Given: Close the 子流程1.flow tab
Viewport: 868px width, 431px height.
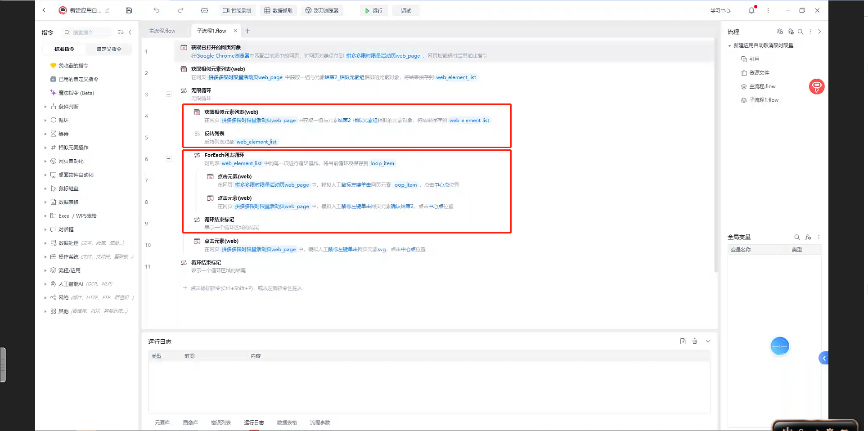Looking at the screenshot, I should click(235, 31).
